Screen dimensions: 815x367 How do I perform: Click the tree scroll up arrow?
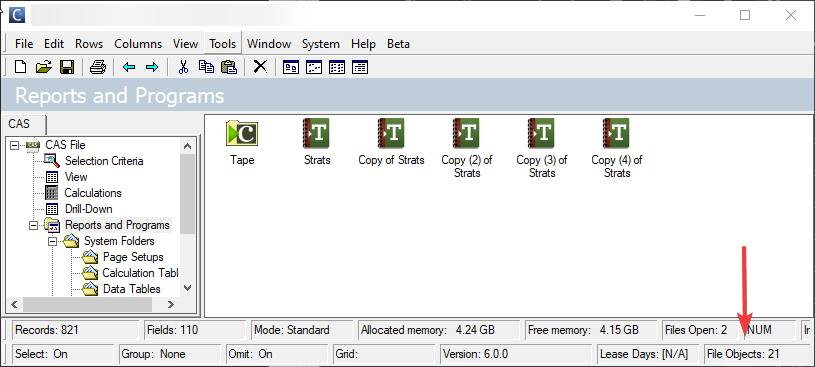coord(188,146)
